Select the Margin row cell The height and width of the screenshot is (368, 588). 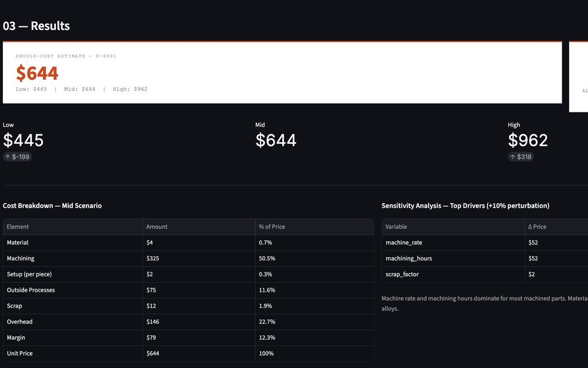click(73, 337)
